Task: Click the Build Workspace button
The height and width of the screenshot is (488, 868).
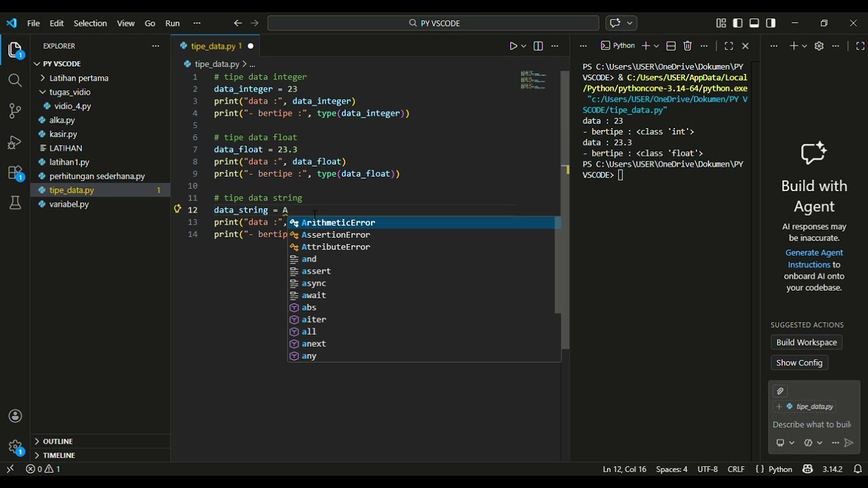Action: pos(806,342)
